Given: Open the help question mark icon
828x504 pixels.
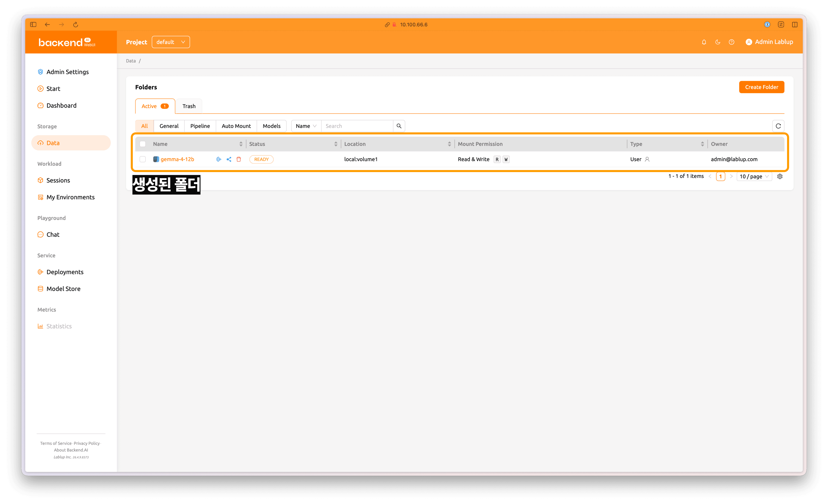Looking at the screenshot, I should 731,42.
